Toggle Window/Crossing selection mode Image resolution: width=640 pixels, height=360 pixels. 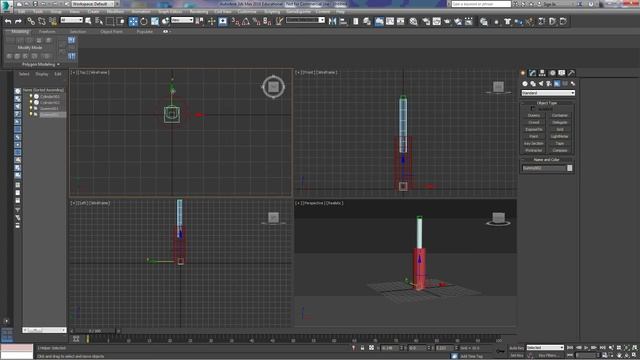coord(121,21)
